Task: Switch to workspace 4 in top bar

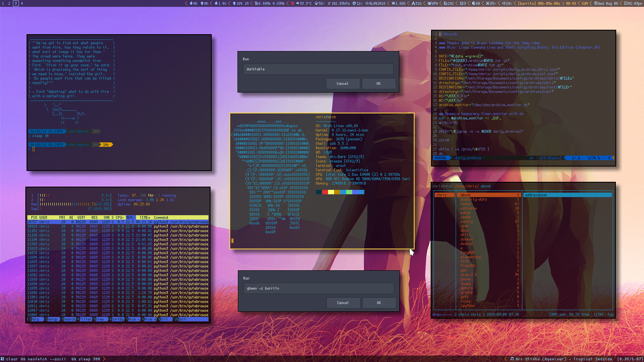Action: tap(22, 3)
